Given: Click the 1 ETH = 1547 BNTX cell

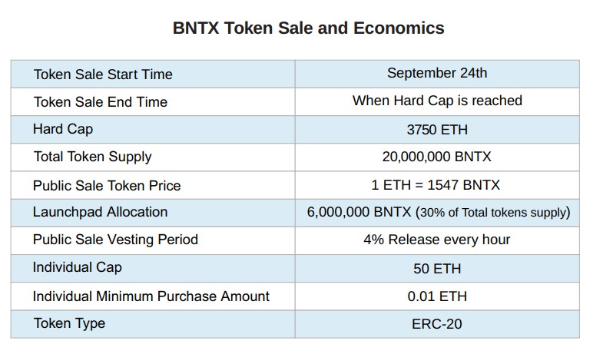Looking at the screenshot, I should coord(436,185).
